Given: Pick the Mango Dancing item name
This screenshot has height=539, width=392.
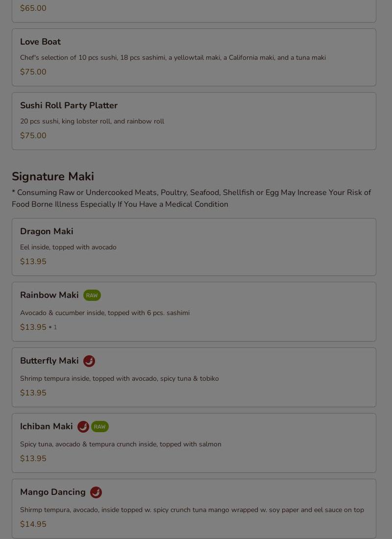Looking at the screenshot, I should 52,492.
